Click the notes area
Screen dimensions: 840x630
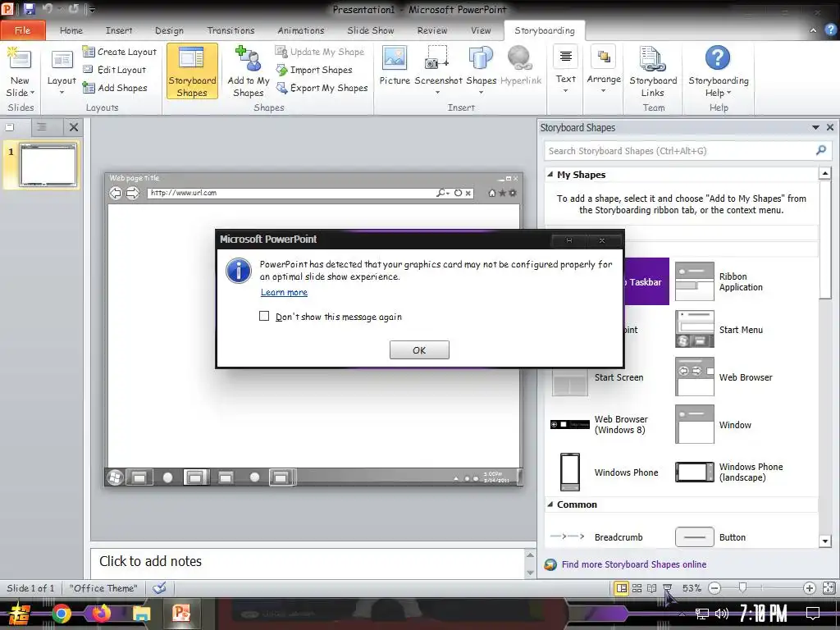tap(308, 563)
